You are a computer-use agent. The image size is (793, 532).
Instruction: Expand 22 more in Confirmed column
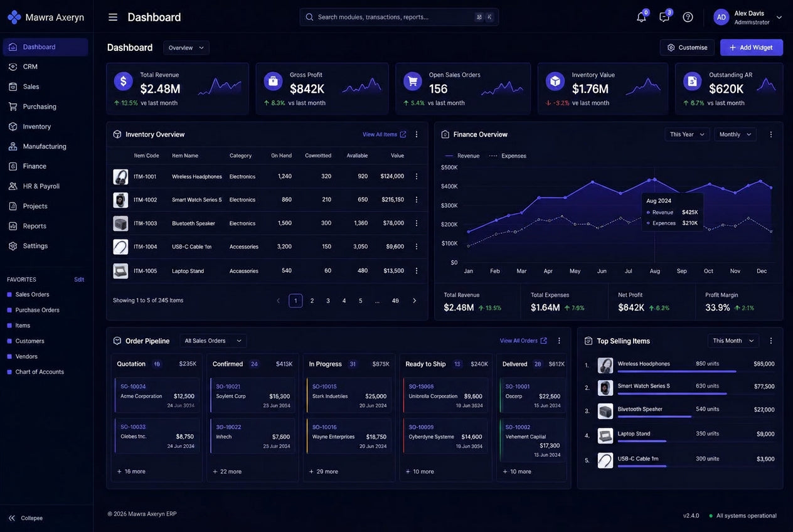point(227,471)
